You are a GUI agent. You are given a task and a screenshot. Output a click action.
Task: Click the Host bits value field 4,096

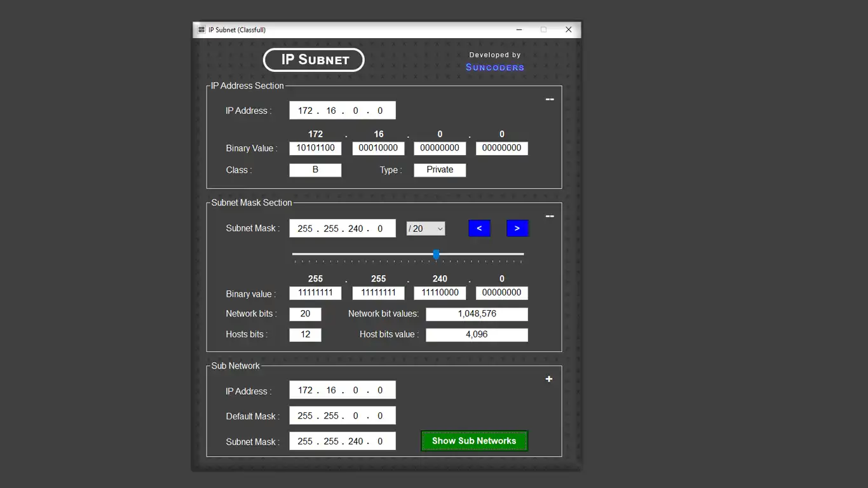pos(477,335)
